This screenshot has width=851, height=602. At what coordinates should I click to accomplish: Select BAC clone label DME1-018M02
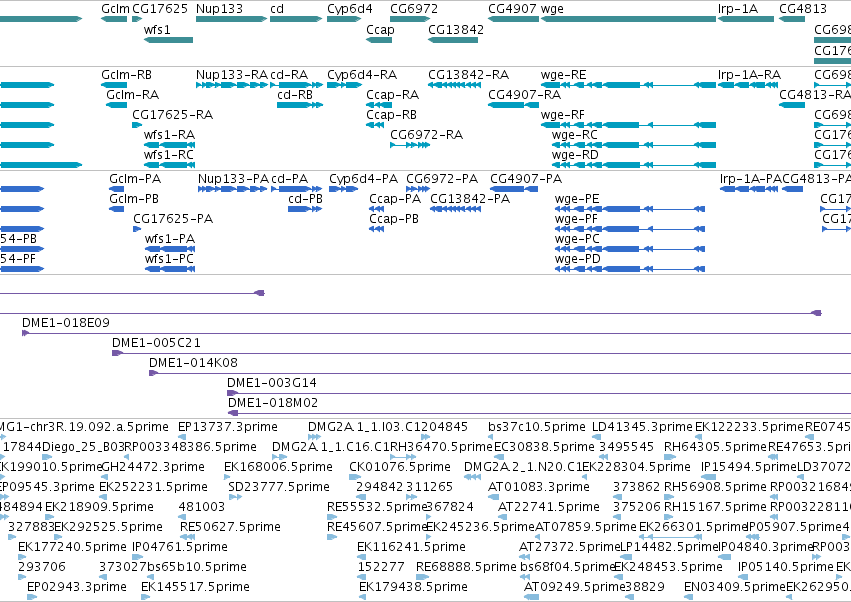coord(273,403)
